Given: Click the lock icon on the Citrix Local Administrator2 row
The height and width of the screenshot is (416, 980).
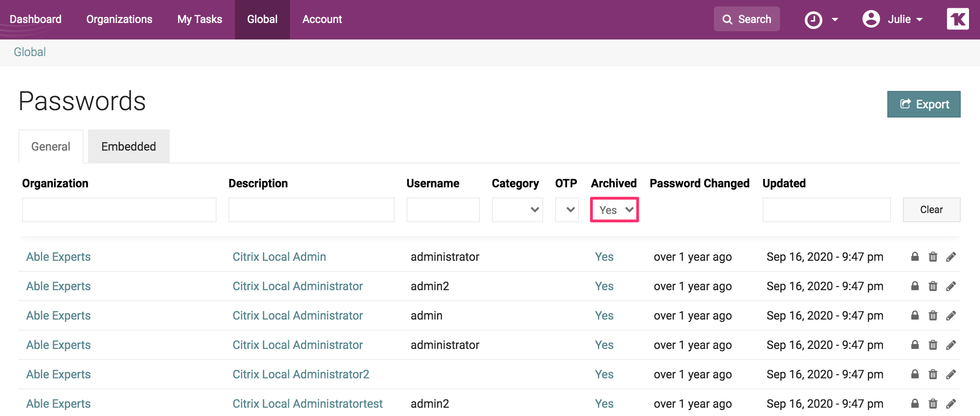Looking at the screenshot, I should 914,374.
